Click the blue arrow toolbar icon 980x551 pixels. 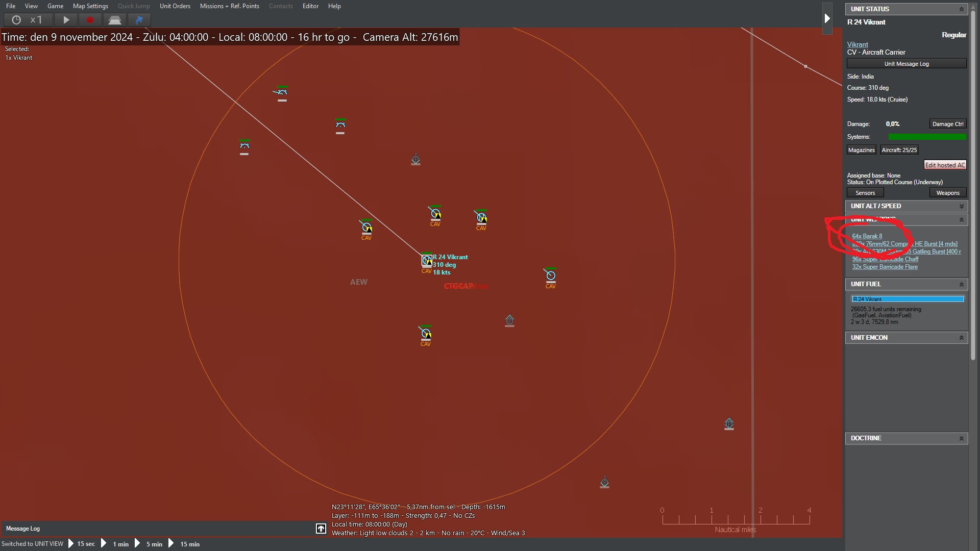139,20
